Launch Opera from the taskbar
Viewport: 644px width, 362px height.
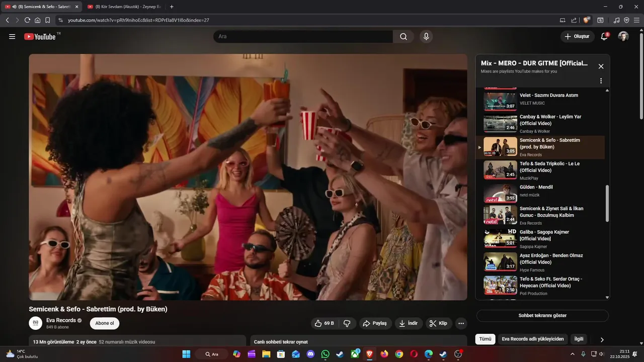pyautogui.click(x=414, y=354)
